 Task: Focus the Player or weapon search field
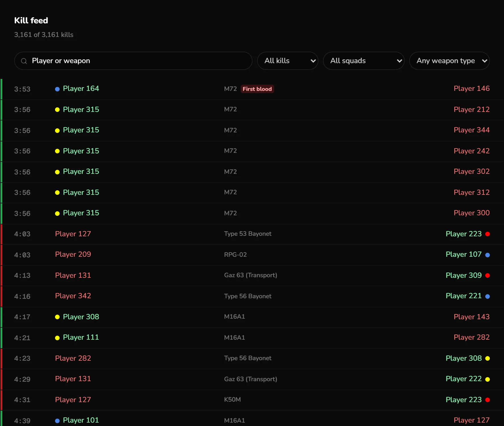(x=133, y=61)
